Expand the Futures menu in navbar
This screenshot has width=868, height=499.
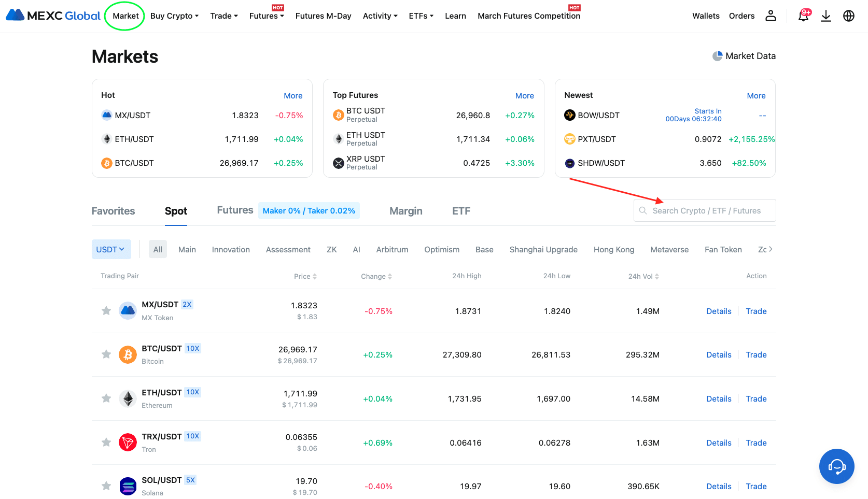[x=267, y=16]
